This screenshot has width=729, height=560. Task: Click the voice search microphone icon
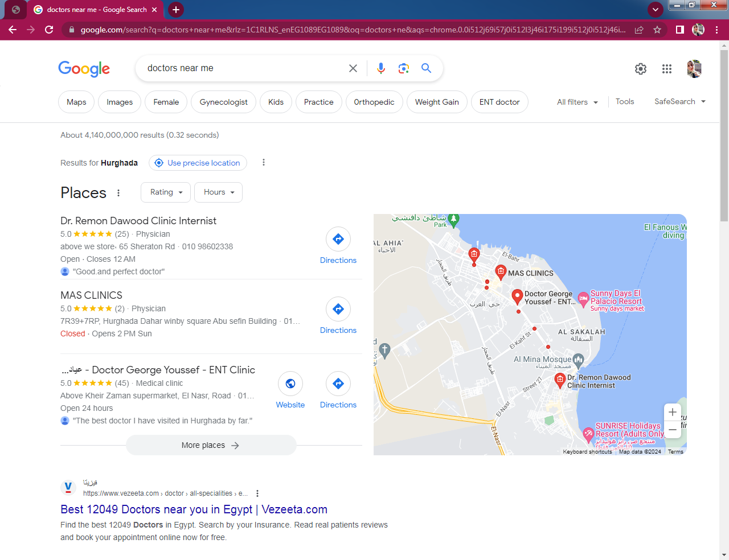point(381,68)
